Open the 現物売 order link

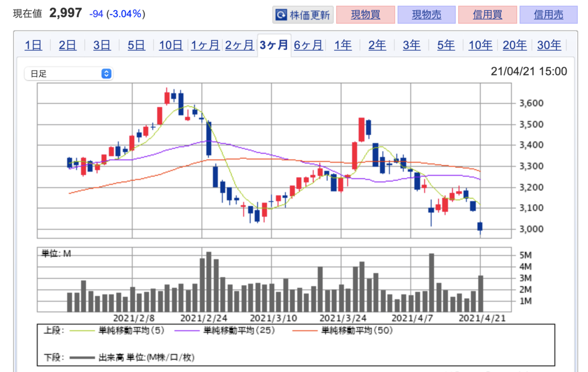(x=427, y=15)
